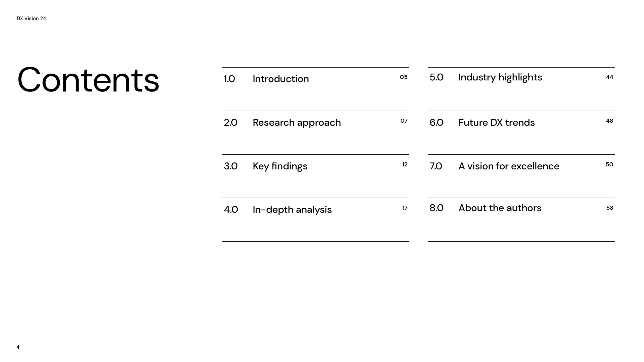
Task: Open the Research approach section
Action: (296, 122)
